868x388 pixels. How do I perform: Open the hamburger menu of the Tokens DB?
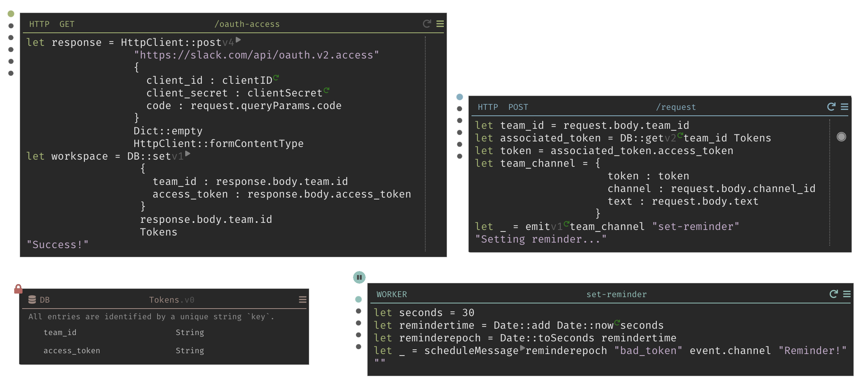[302, 300]
